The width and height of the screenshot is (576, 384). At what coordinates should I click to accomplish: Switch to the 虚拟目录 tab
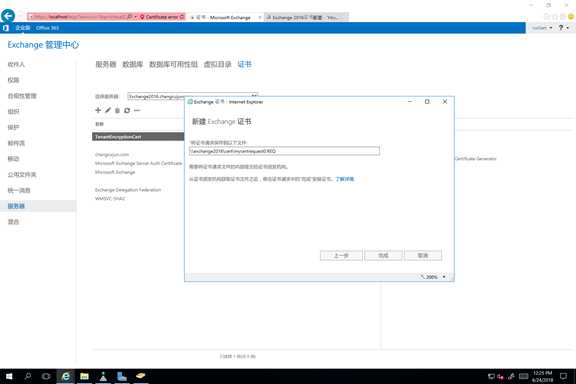tap(217, 64)
